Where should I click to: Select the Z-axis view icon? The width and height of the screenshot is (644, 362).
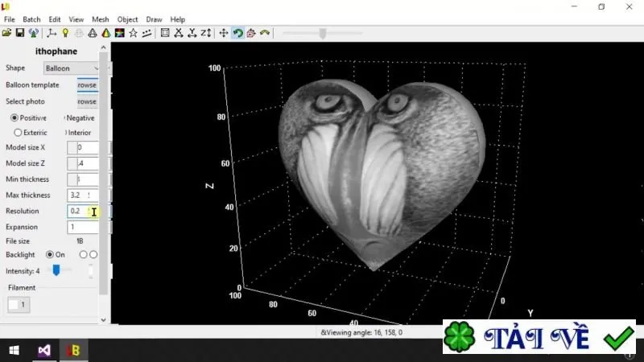point(206,33)
